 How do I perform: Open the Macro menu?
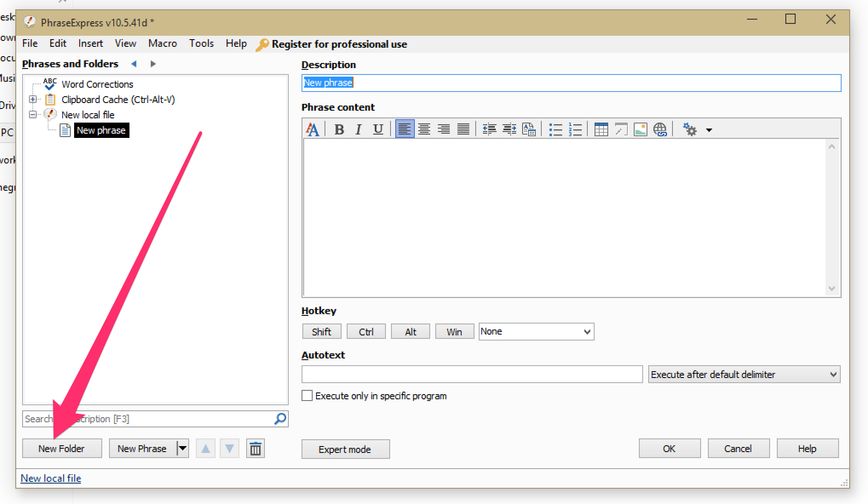point(163,43)
